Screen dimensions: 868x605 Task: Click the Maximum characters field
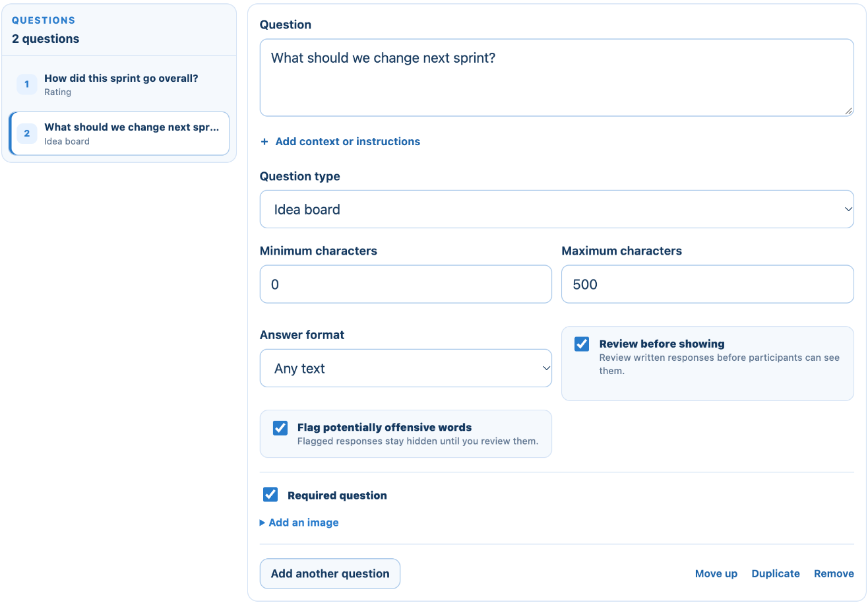[x=708, y=284]
